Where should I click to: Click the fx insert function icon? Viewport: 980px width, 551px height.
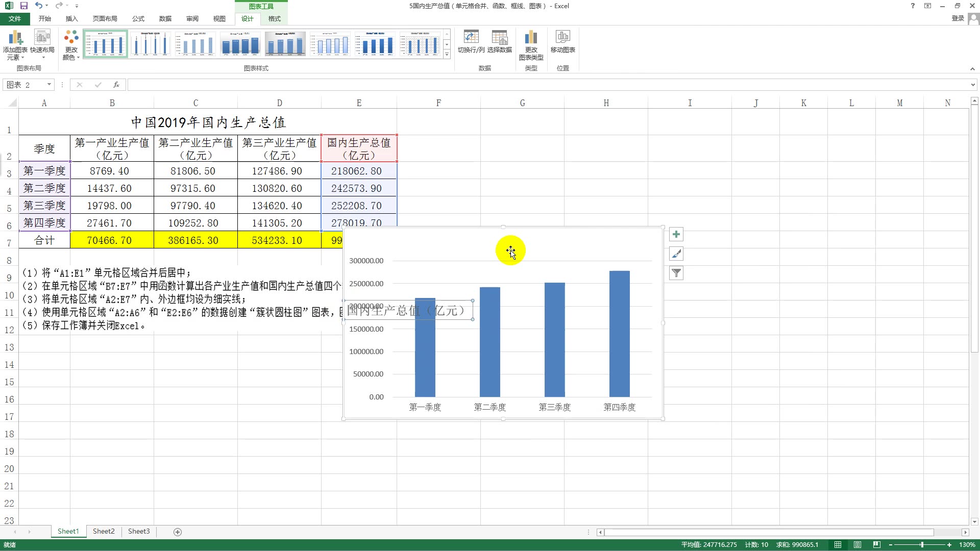pos(116,85)
